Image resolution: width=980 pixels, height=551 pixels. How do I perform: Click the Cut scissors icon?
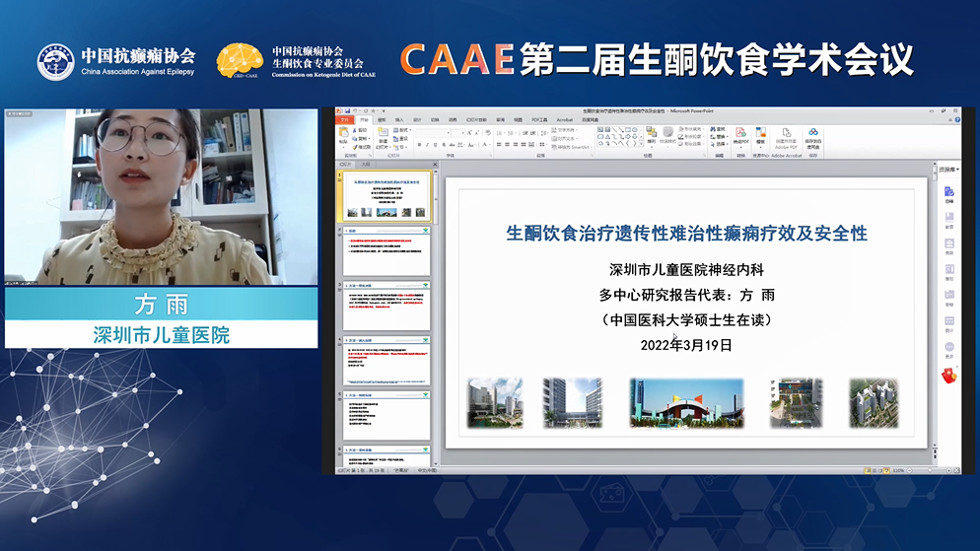pyautogui.click(x=354, y=130)
